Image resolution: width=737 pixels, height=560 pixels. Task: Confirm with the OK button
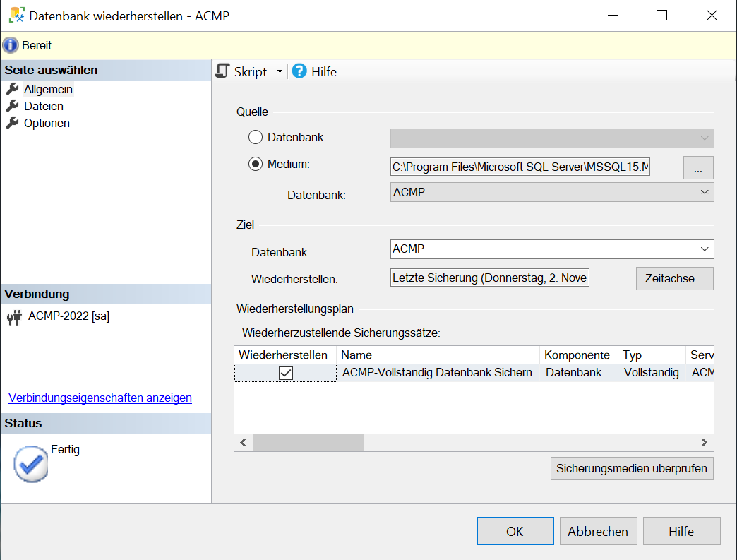(515, 531)
